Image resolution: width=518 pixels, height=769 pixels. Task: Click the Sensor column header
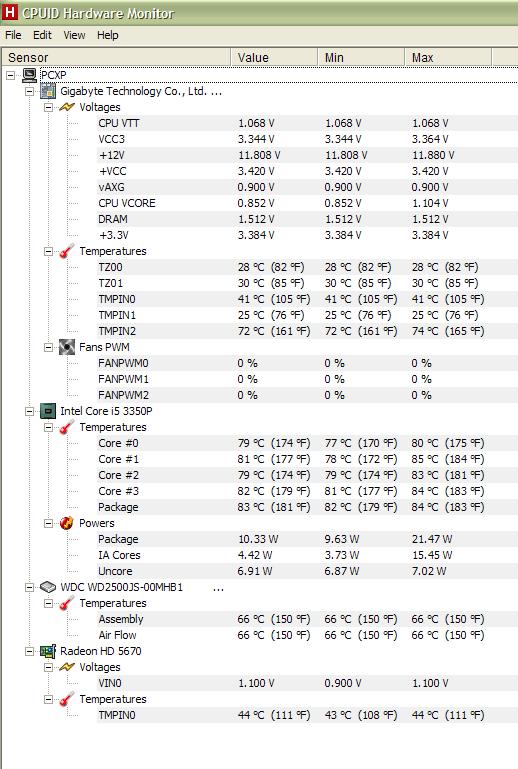coord(116,57)
